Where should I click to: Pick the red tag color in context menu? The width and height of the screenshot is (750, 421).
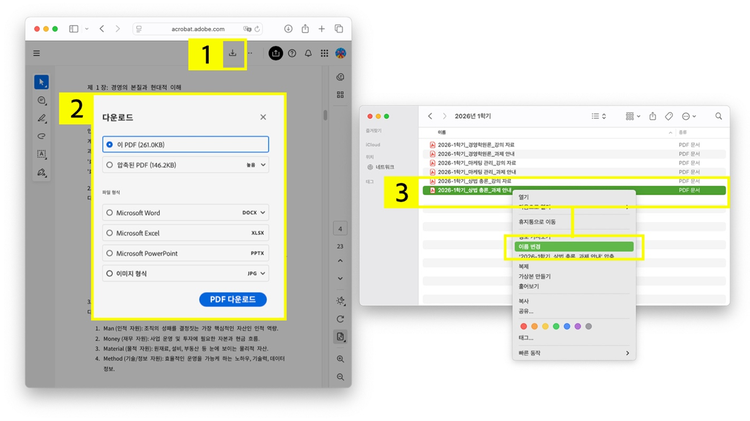click(523, 326)
